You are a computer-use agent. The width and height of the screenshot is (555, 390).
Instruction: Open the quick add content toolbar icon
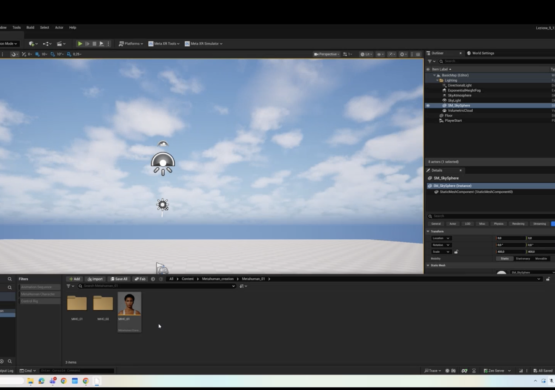[33, 44]
